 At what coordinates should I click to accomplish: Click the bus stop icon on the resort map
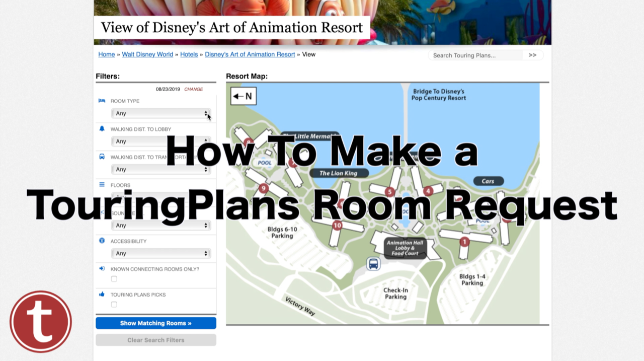tap(373, 263)
